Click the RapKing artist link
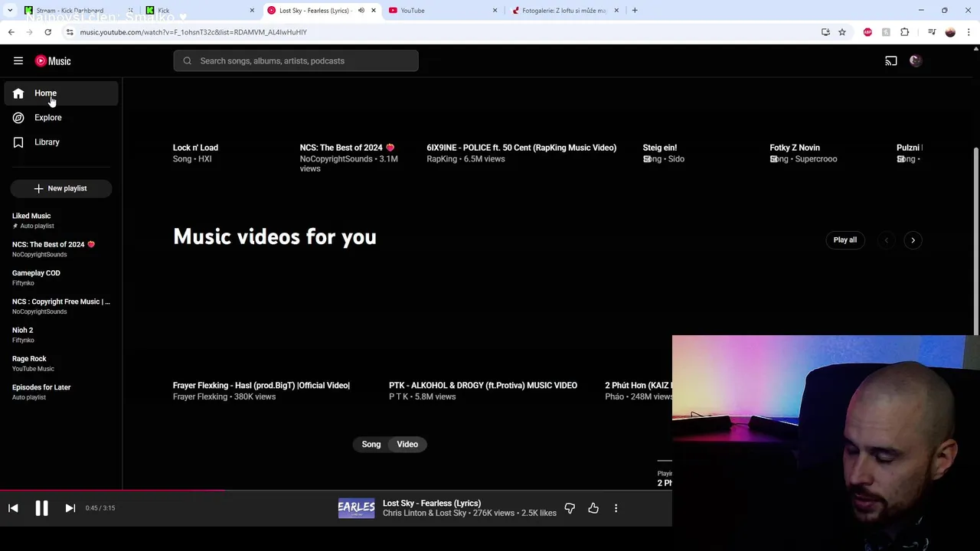Viewport: 980px width, 551px height. [442, 159]
